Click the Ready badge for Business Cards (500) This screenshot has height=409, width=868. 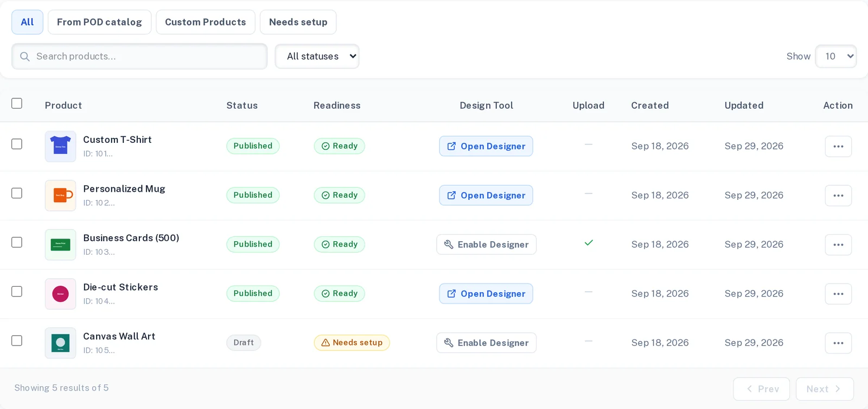click(x=340, y=244)
